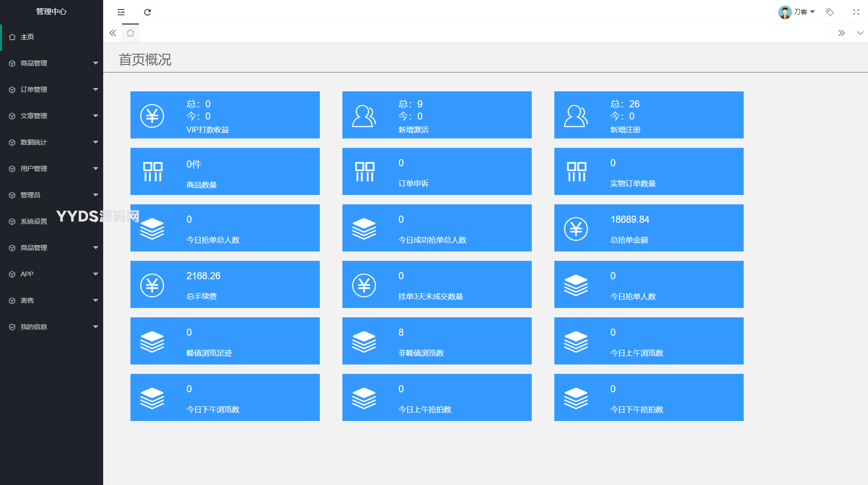Expand the APP sidebar menu
The width and height of the screenshot is (868, 485).
point(51,274)
